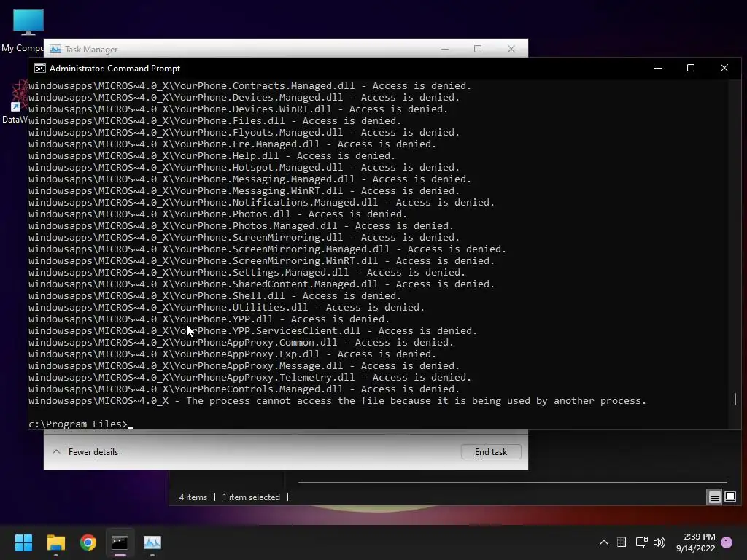Maximize the Command Prompt window
747x560 pixels.
click(690, 68)
